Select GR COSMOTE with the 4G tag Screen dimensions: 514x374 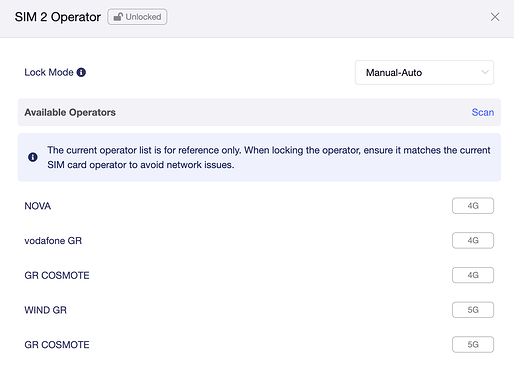[259, 275]
